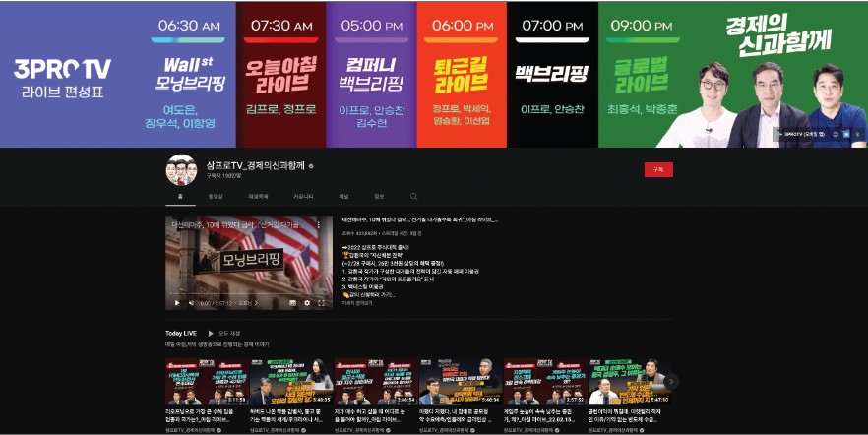Click the channel's round avatar picture
The height and width of the screenshot is (435, 868).
click(x=181, y=170)
